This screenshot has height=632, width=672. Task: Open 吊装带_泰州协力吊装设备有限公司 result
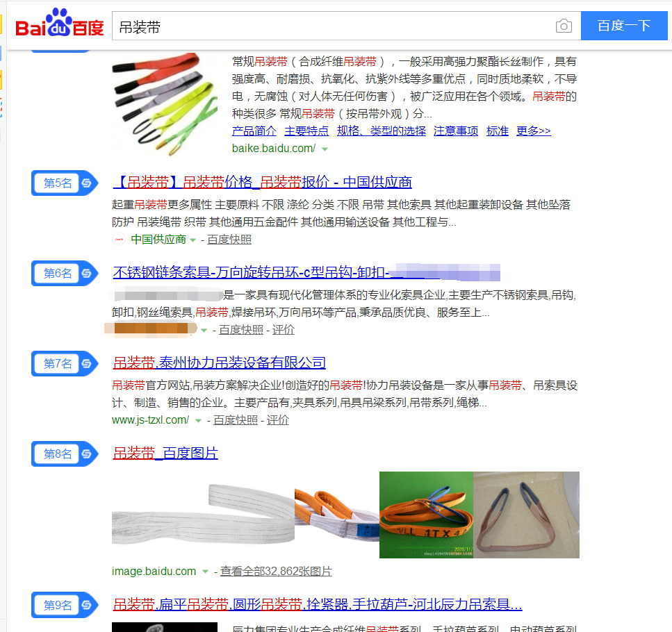point(220,363)
